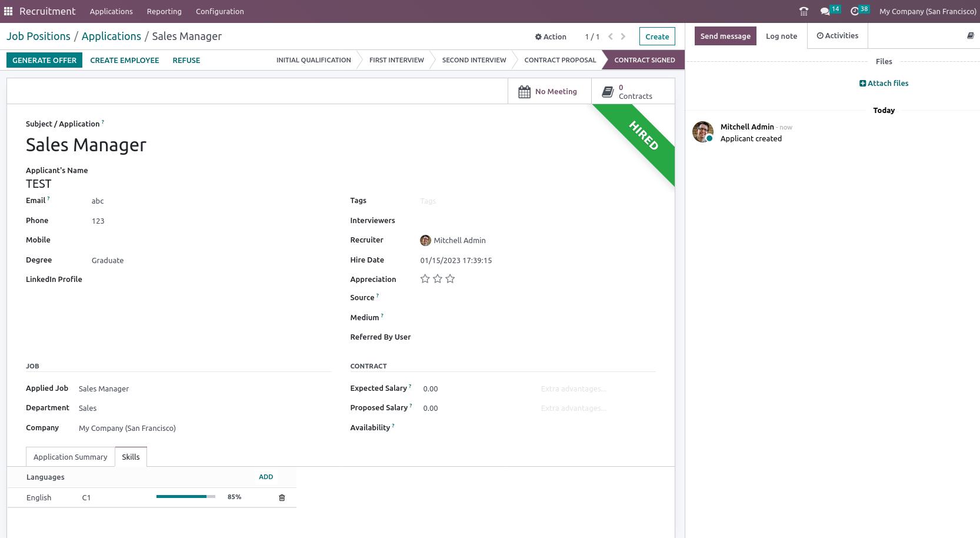
Task: Click the applicant name TEST
Action: [x=38, y=184]
